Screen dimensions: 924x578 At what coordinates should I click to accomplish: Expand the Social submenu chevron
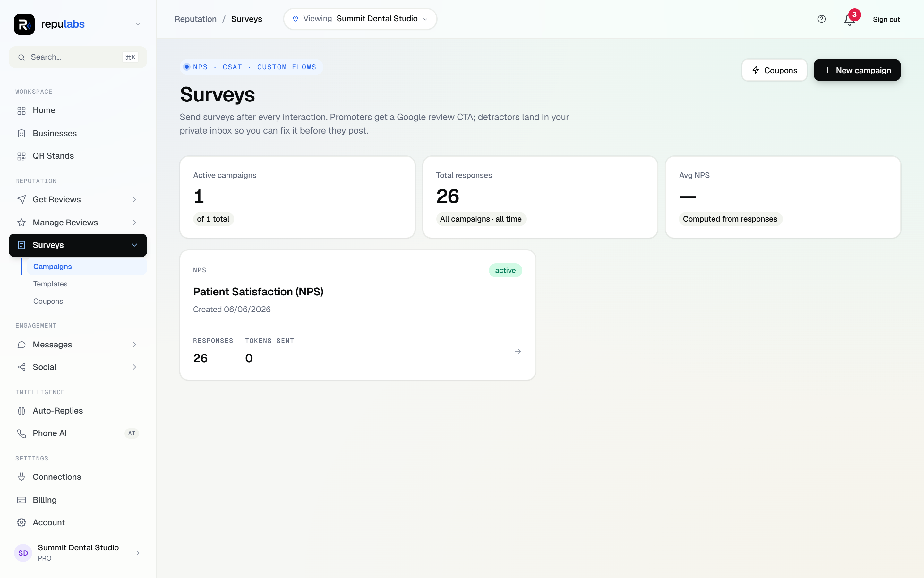point(134,367)
